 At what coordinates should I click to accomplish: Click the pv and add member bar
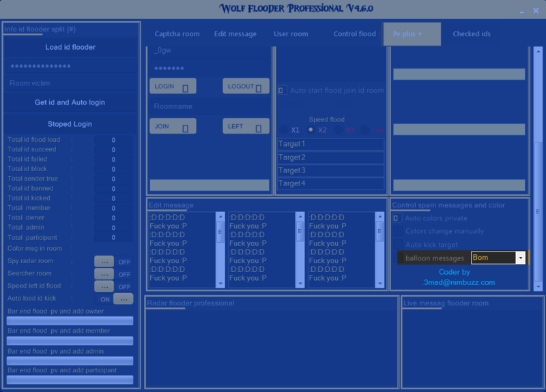[70, 340]
